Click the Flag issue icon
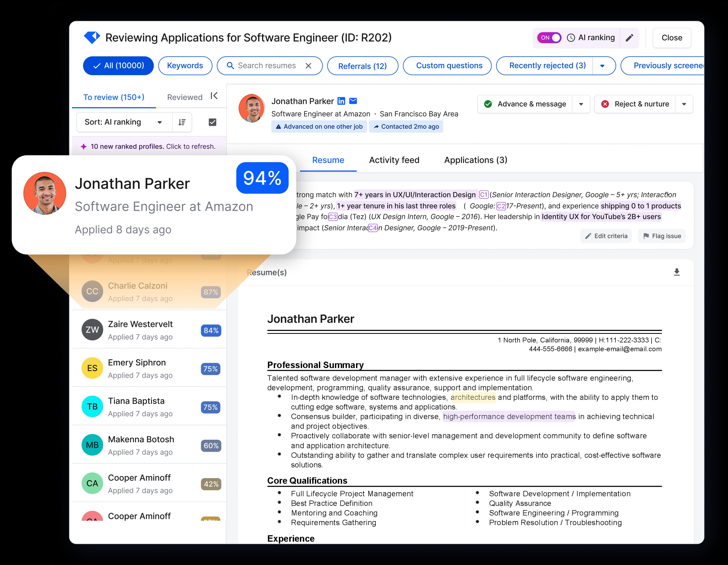The height and width of the screenshot is (565, 728). click(x=646, y=236)
